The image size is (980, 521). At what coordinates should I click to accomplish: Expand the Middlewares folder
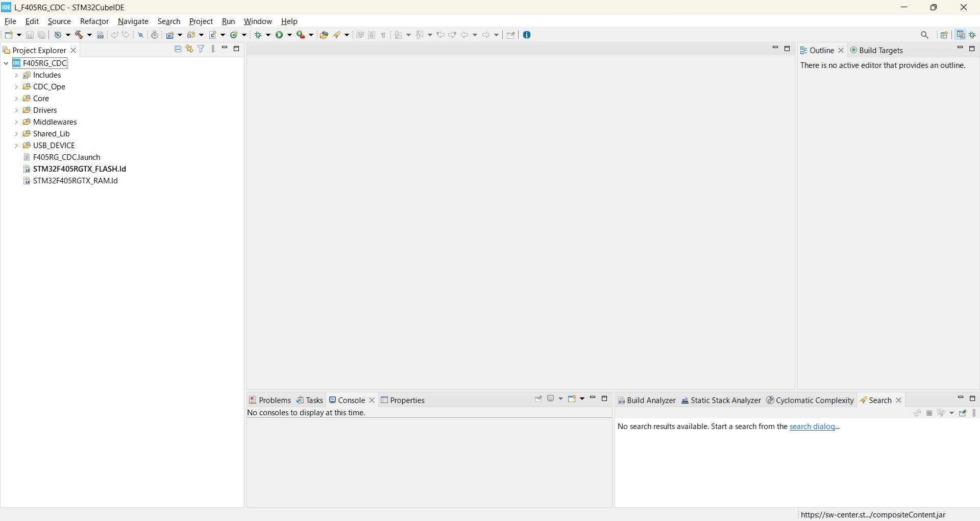[x=16, y=122]
